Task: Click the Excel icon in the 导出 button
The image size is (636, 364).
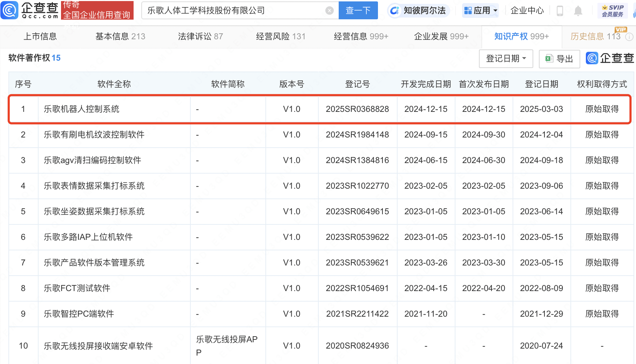Action: pos(549,59)
